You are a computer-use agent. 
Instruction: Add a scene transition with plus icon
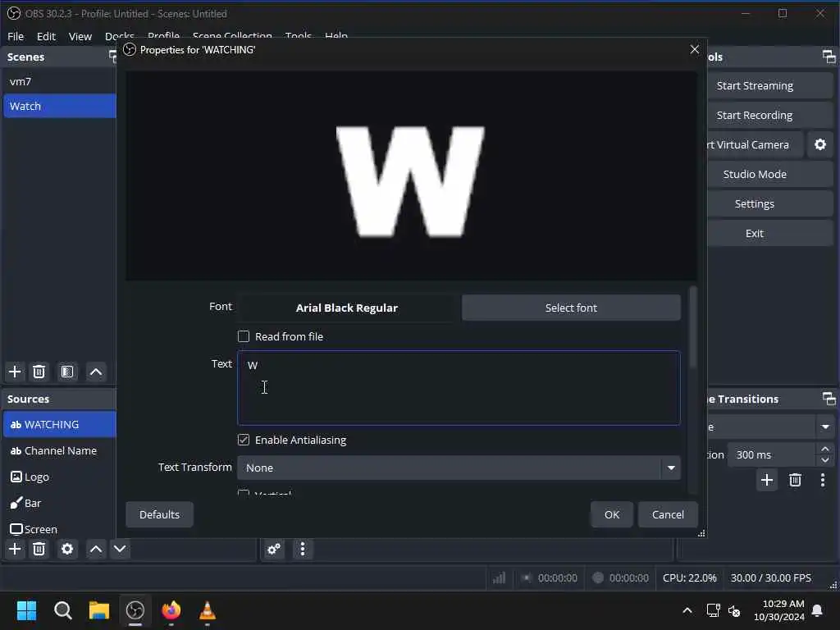tap(767, 480)
